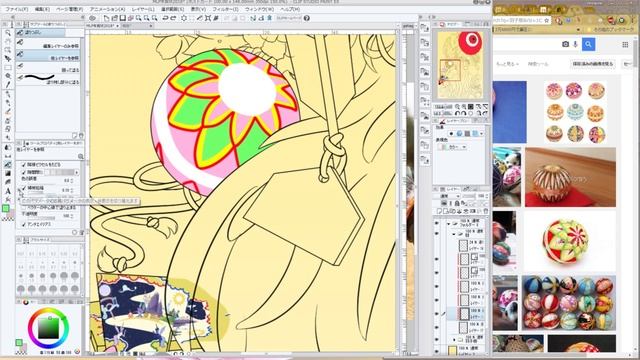Toggle visibility eye of top folder layer
Image resolution: width=640 pixels, height=360 pixels.
coord(437,223)
